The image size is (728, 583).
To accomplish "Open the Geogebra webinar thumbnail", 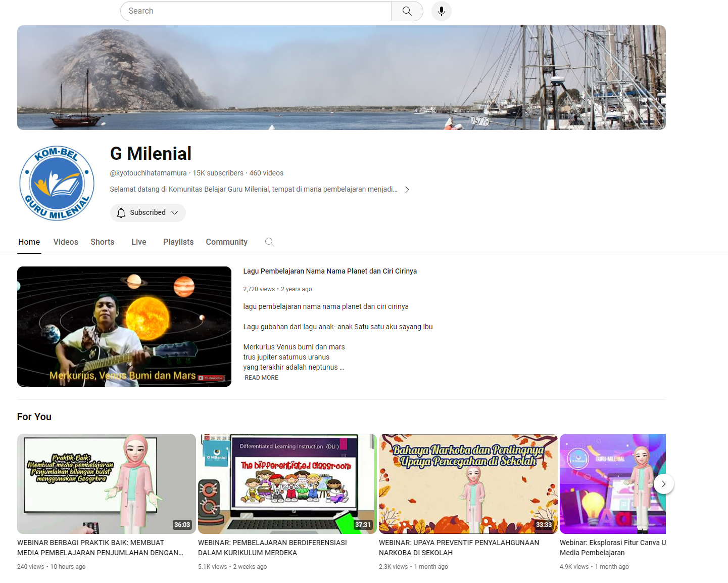I will pos(107,484).
